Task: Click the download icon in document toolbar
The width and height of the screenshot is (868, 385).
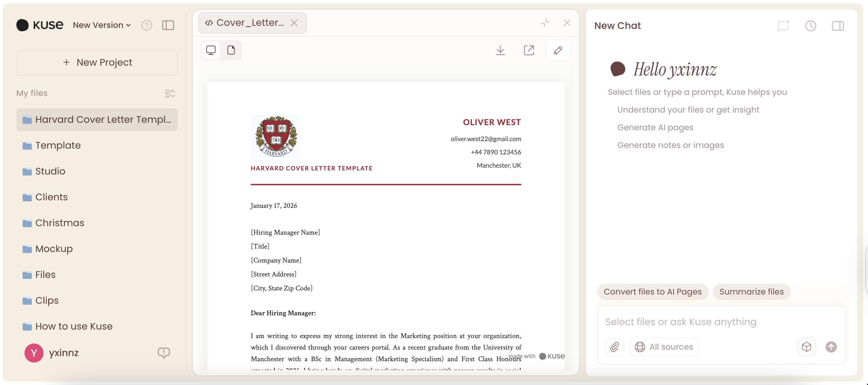Action: click(x=500, y=50)
